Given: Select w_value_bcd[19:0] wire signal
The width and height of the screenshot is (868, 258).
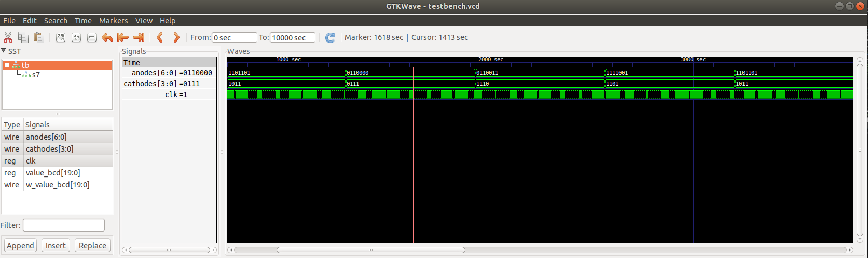Looking at the screenshot, I should (x=57, y=185).
